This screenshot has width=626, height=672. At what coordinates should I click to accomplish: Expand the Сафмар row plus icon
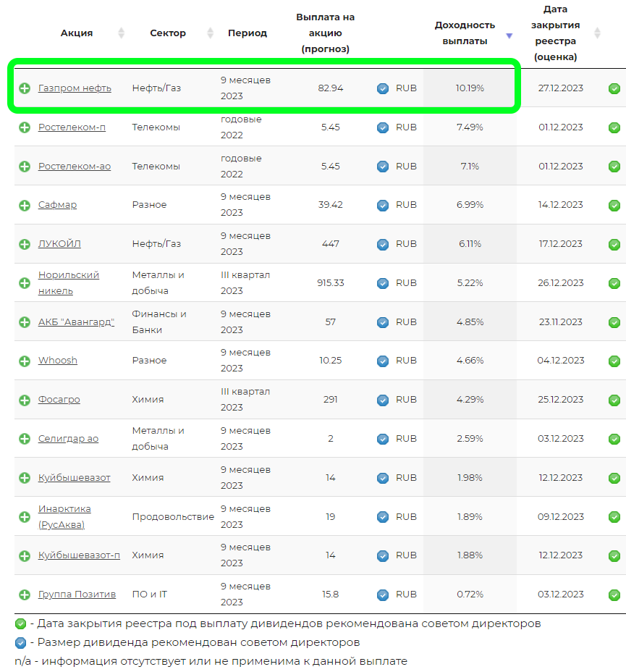(x=25, y=205)
